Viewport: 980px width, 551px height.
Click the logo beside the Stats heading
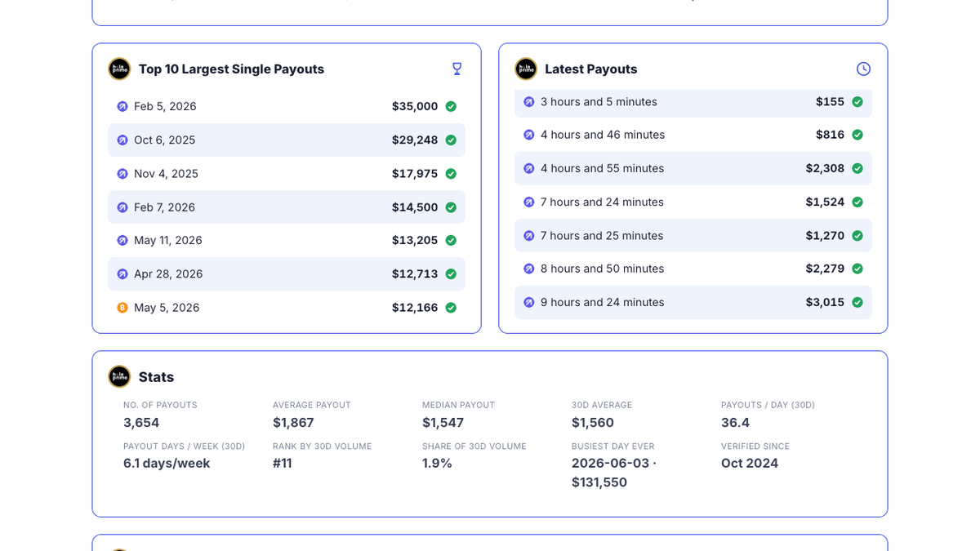coord(119,376)
